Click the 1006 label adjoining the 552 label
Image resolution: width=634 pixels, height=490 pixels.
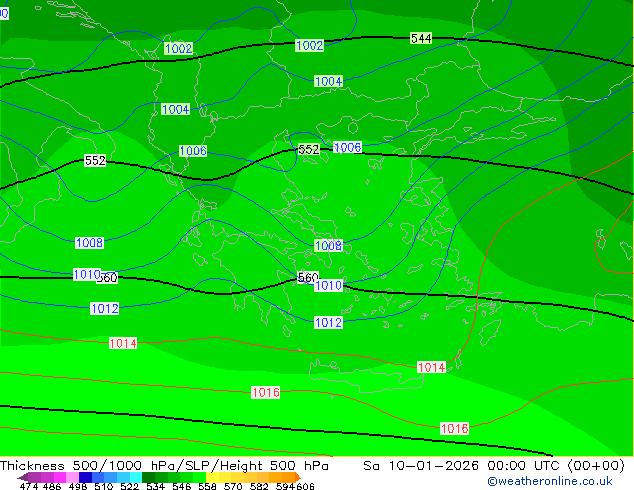click(x=347, y=148)
